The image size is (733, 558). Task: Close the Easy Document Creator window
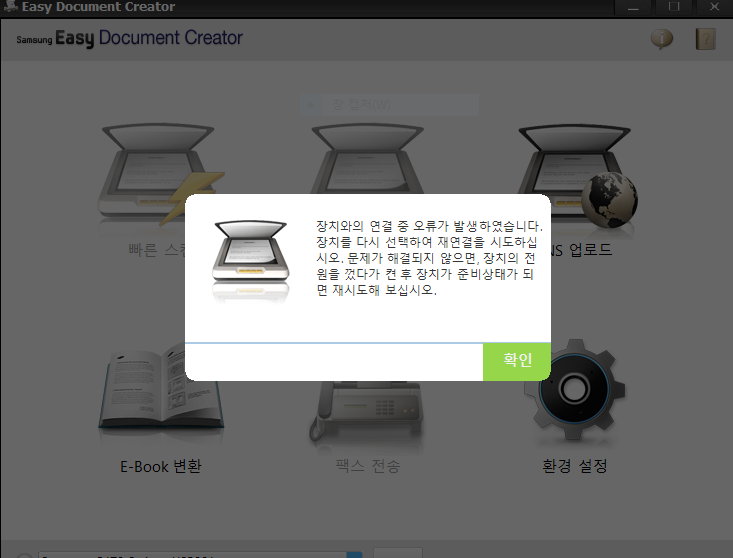(x=714, y=7)
